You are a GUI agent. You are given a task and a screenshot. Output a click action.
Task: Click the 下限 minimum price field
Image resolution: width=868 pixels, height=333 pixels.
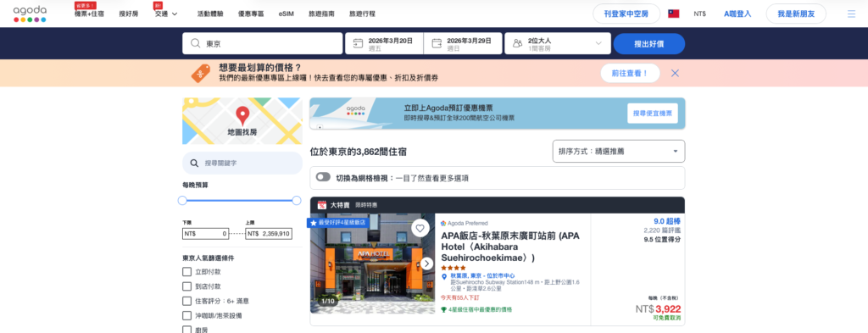205,234
